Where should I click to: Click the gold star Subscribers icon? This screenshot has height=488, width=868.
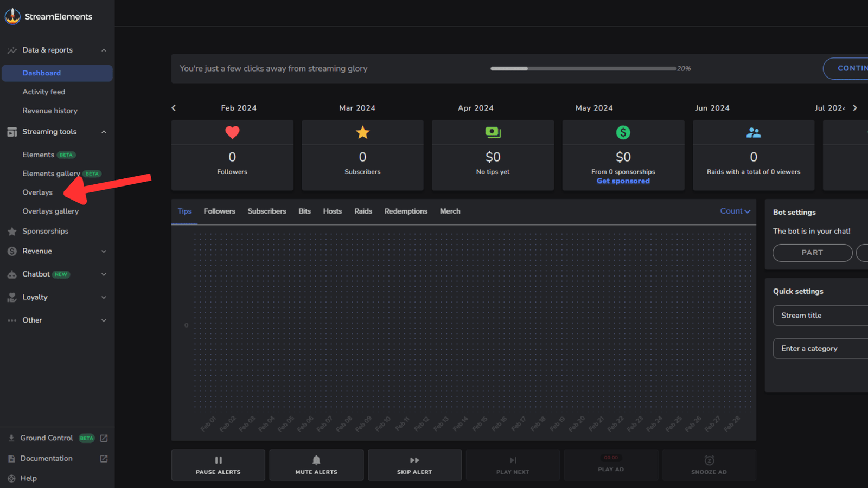(362, 132)
